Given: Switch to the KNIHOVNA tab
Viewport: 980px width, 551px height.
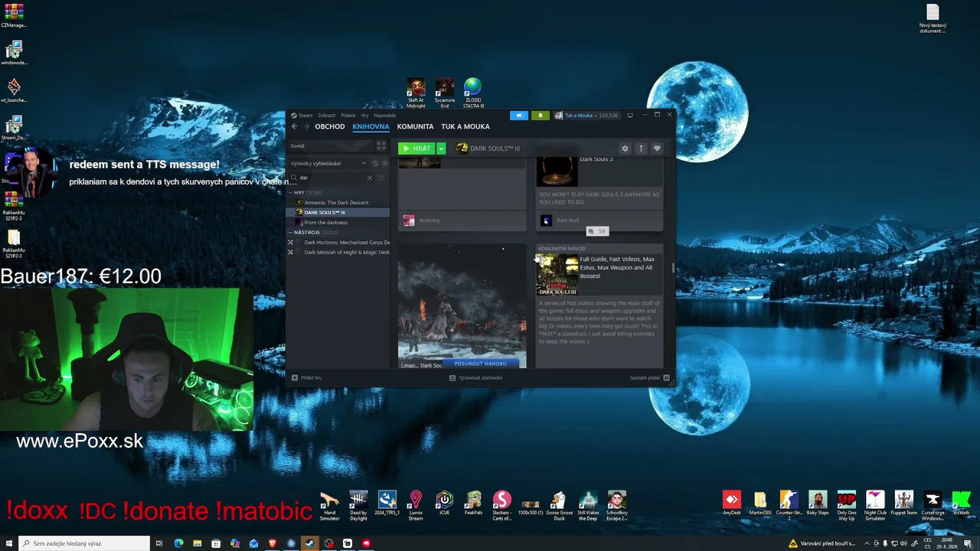Looking at the screenshot, I should (371, 126).
